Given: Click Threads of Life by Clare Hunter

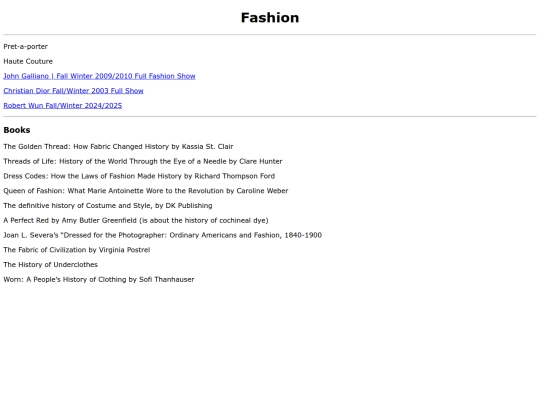Looking at the screenshot, I should (x=143, y=161).
